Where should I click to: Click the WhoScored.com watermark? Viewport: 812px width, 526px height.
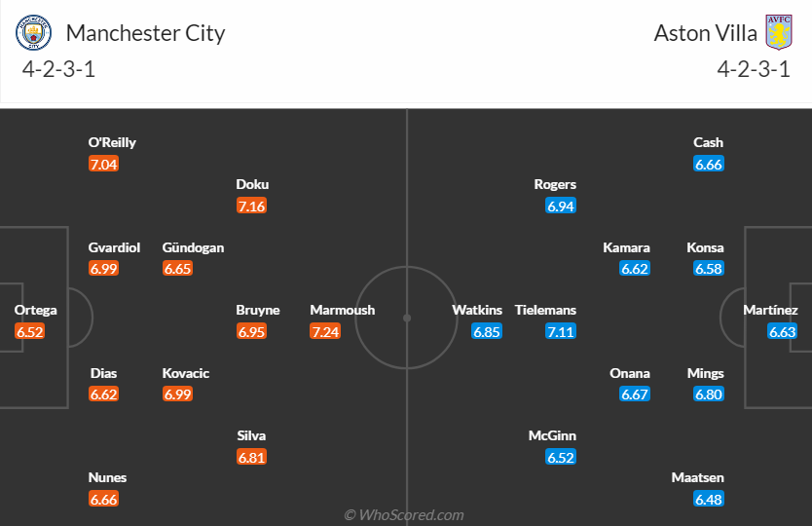tap(404, 514)
